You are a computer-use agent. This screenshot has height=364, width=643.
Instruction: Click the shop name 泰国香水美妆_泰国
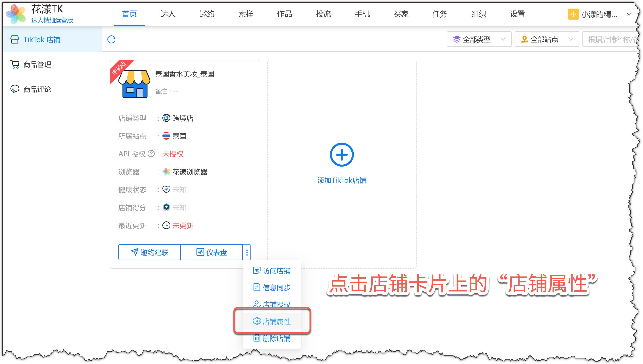click(x=185, y=74)
